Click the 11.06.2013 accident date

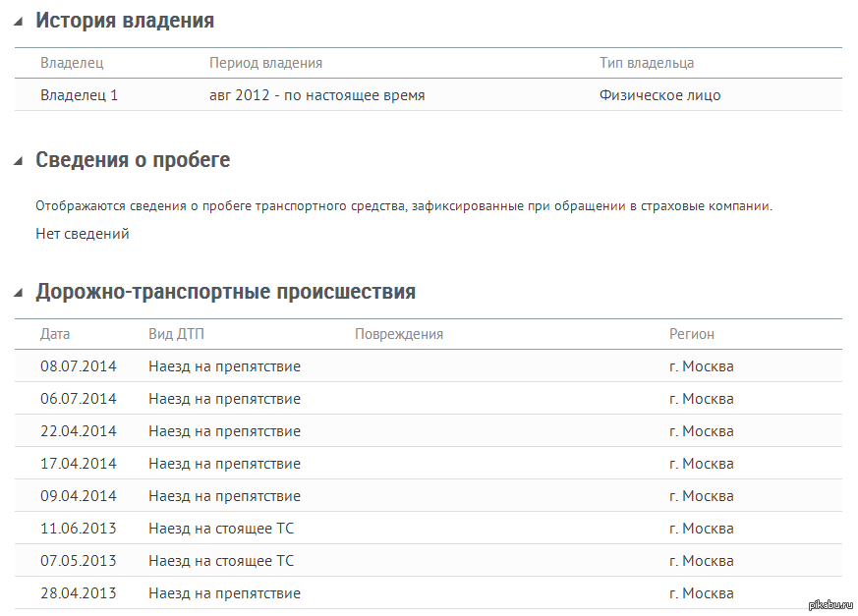click(x=78, y=529)
